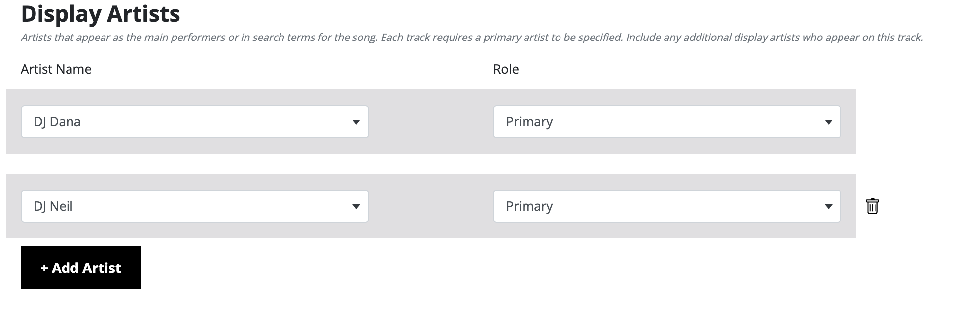The height and width of the screenshot is (309, 980).
Task: Click the Display Artists heading
Action: click(x=101, y=14)
